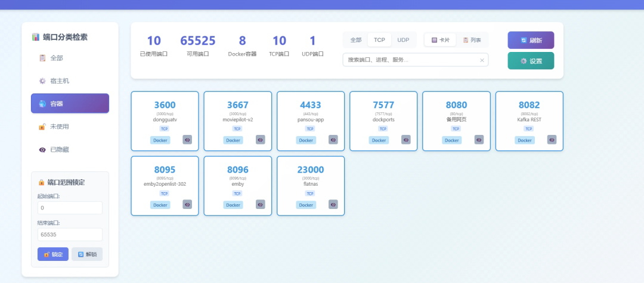This screenshot has width=644, height=283.
Task: Click the Docker tag on Kafka REST
Action: (524, 140)
